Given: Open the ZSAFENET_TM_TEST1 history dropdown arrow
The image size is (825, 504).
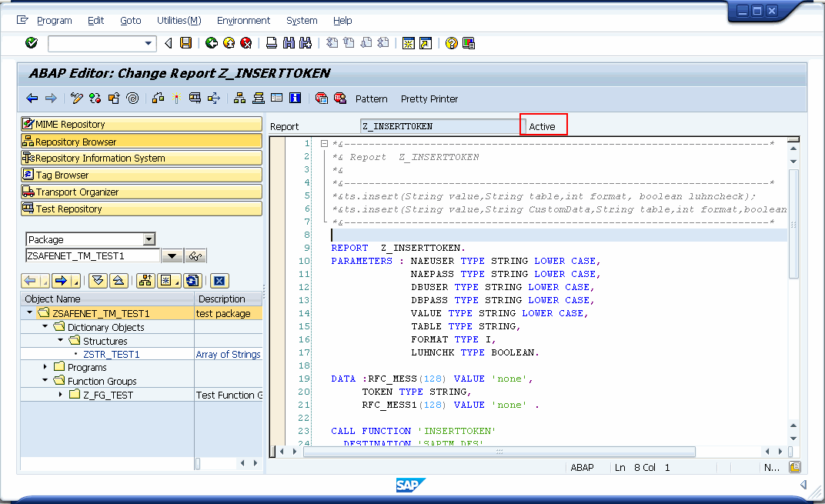Looking at the screenshot, I should (172, 256).
